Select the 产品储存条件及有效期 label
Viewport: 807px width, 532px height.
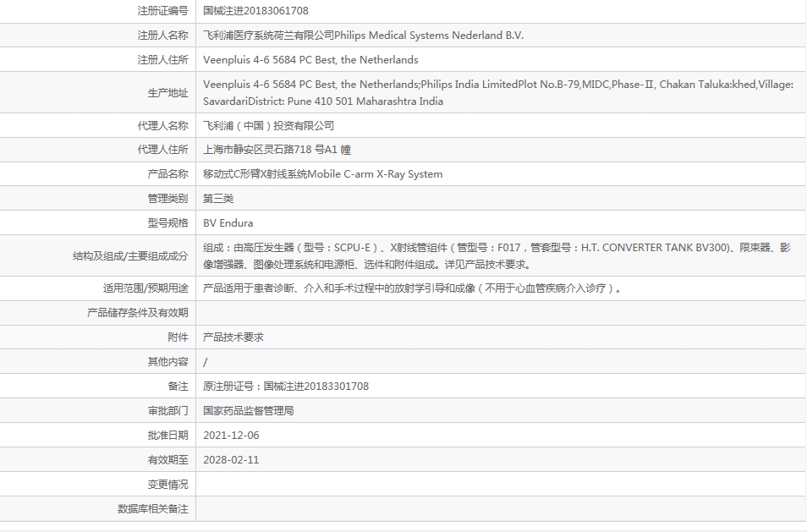(137, 313)
